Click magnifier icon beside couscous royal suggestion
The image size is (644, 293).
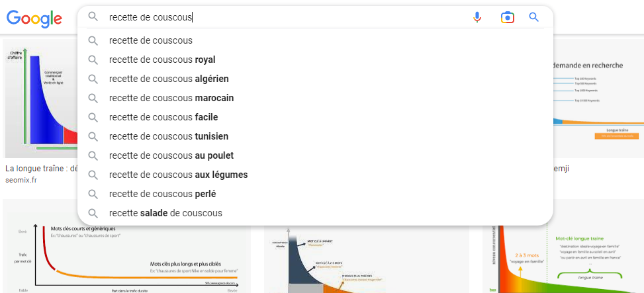click(93, 60)
